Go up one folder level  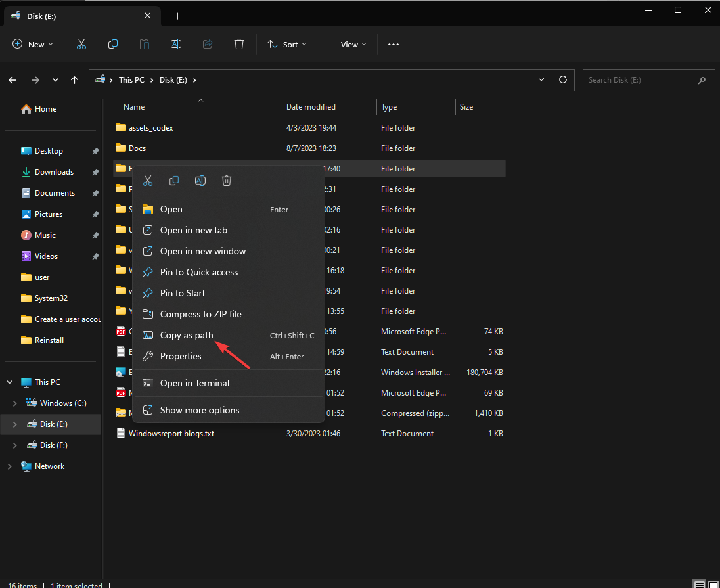(x=74, y=80)
